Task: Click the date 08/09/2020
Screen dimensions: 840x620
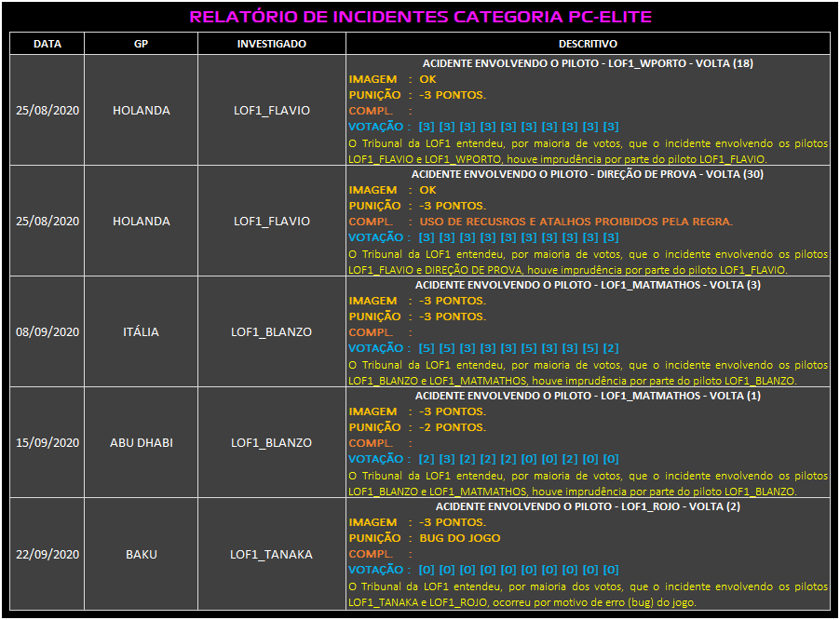Action: click(47, 331)
